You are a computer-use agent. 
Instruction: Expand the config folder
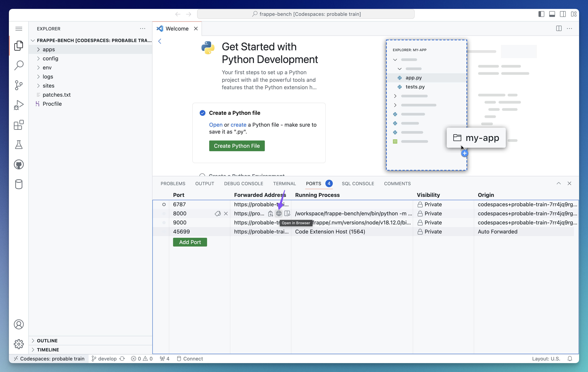point(90,58)
